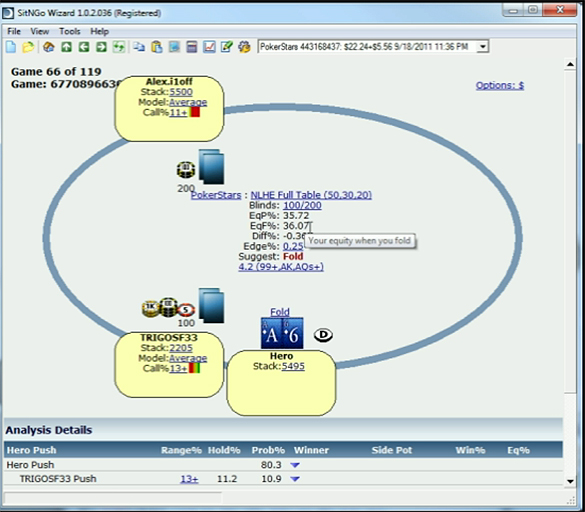Open the chart graph toolbar icon
This screenshot has width=585, height=512.
point(209,47)
